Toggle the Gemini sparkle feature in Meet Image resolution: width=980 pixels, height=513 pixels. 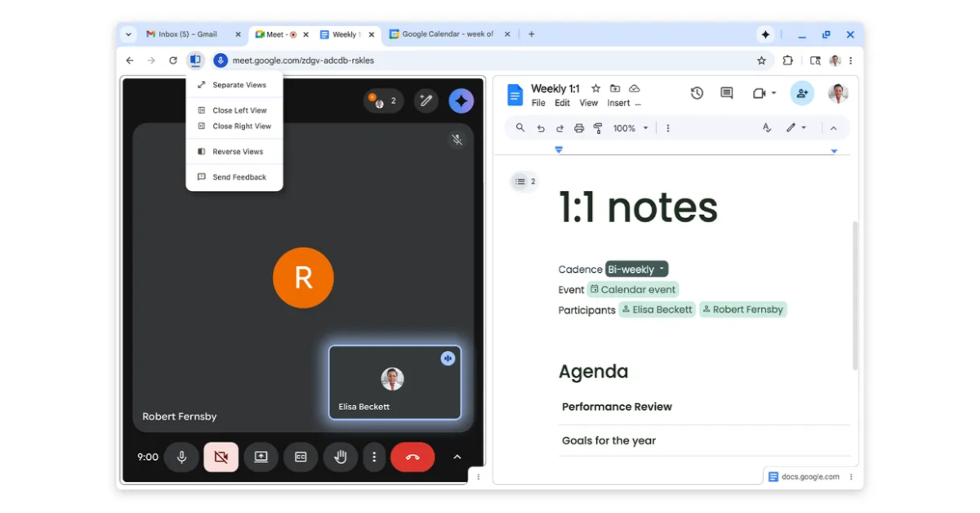[461, 100]
